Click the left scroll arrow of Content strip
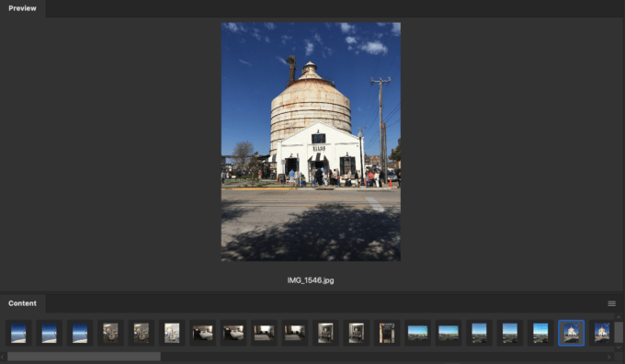This screenshot has height=364, width=625. click(x=3, y=357)
